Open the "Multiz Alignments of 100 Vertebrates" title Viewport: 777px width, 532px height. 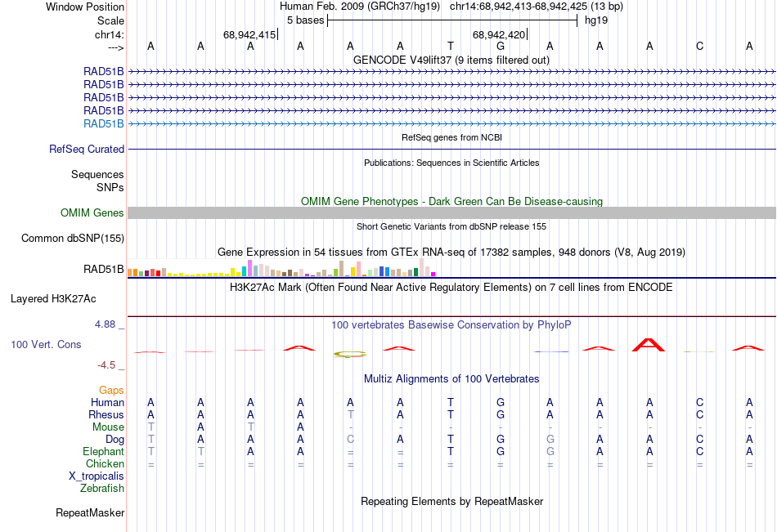pyautogui.click(x=451, y=379)
